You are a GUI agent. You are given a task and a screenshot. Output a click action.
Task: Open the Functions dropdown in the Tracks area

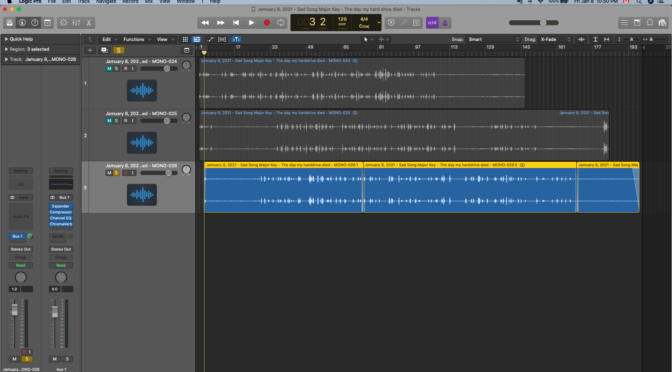pos(137,39)
